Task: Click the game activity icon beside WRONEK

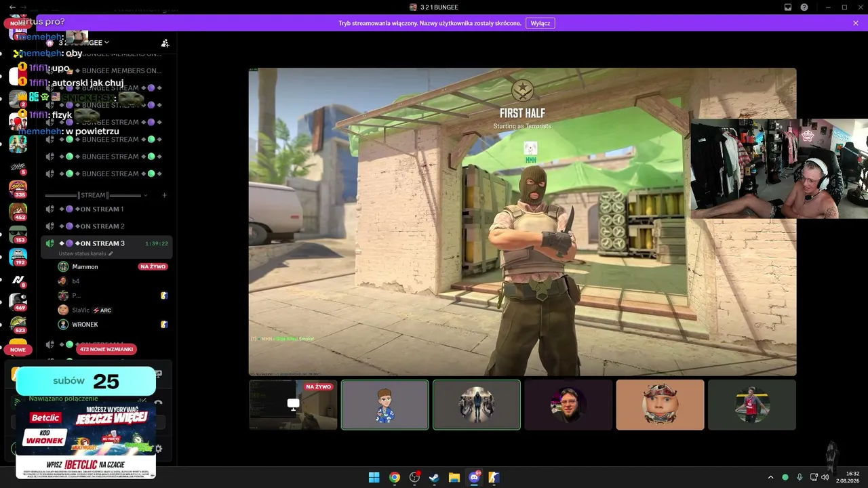Action: tap(164, 325)
